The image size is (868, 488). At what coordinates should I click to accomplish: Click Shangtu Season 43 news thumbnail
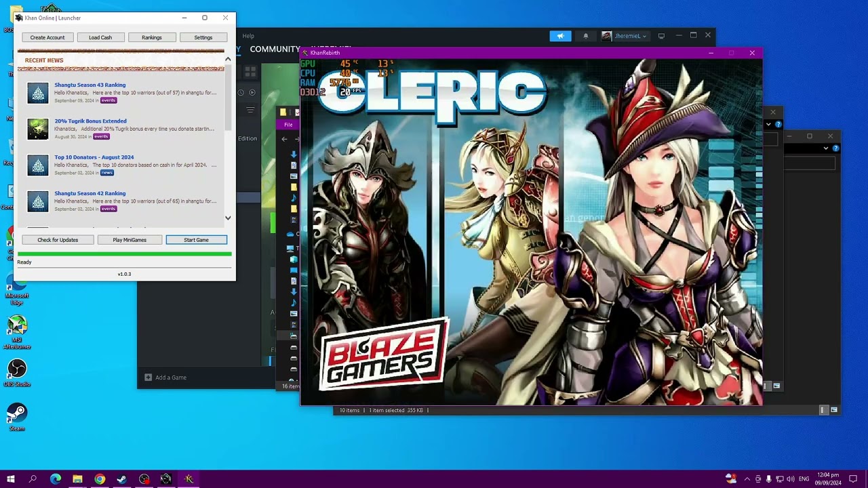[38, 93]
